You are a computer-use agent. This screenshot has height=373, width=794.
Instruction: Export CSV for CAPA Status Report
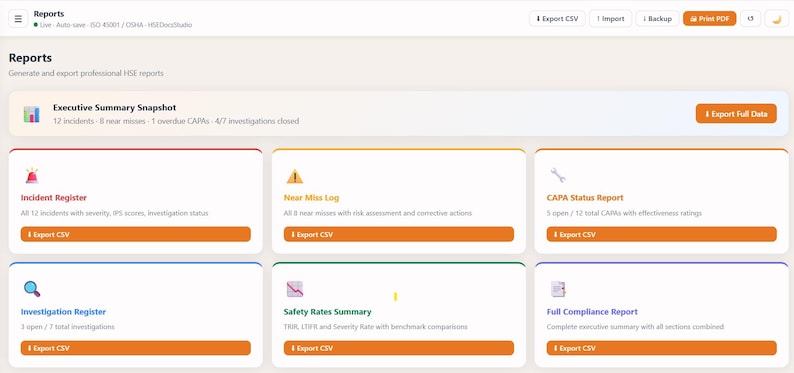661,234
